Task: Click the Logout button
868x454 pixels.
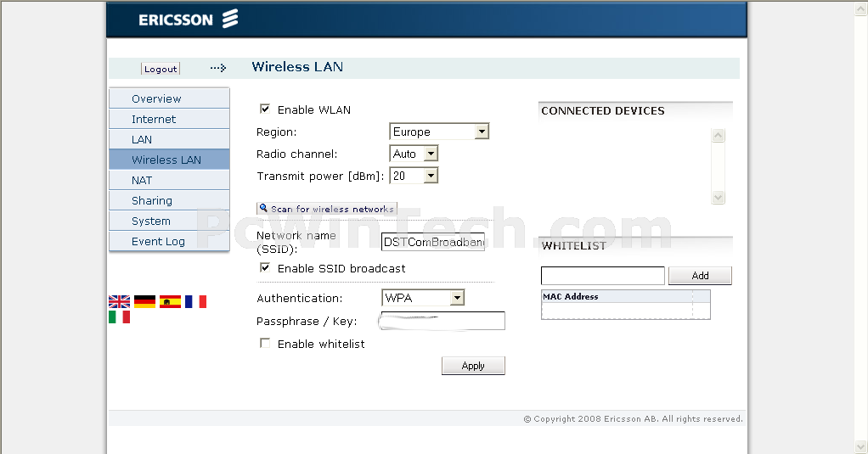Action: [161, 69]
